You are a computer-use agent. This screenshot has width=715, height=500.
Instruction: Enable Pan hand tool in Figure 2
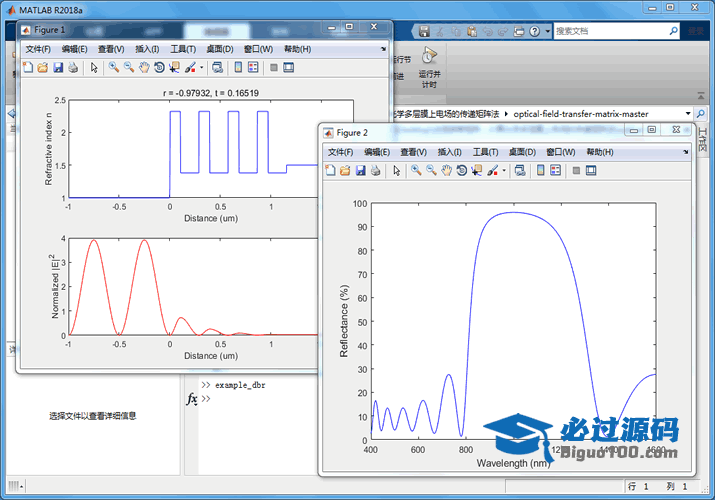coord(446,170)
